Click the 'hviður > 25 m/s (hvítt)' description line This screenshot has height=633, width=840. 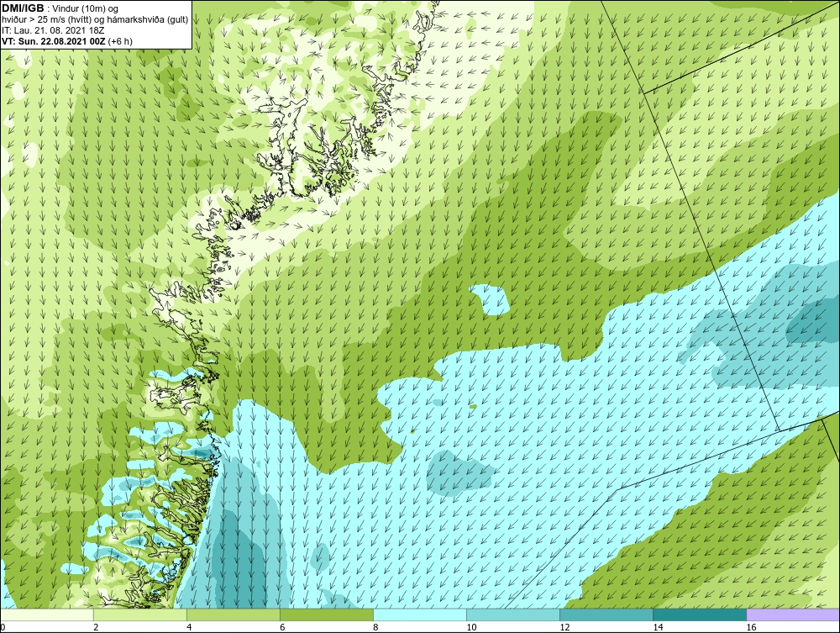[x=95, y=20]
